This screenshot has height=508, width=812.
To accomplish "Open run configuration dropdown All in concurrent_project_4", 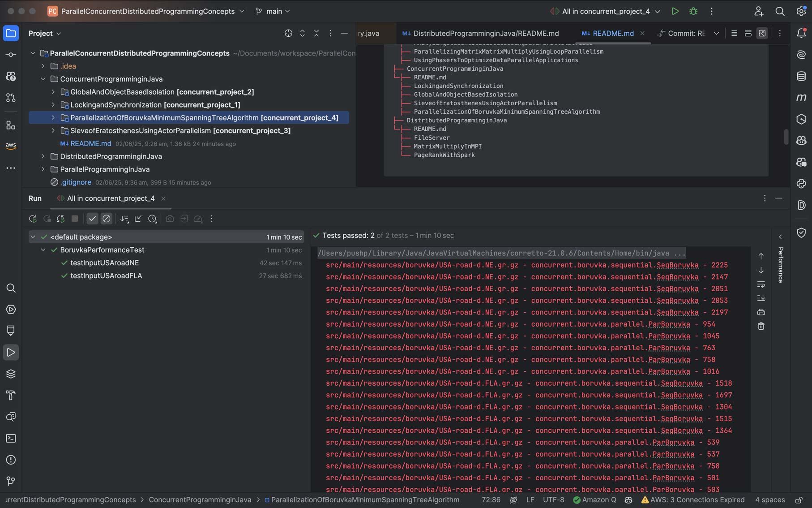I will pos(605,11).
